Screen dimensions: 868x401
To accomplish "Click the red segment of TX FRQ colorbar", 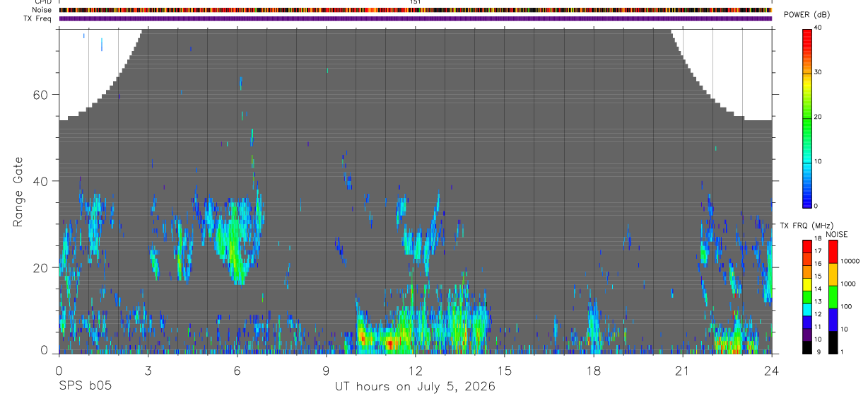I will pyautogui.click(x=807, y=246).
